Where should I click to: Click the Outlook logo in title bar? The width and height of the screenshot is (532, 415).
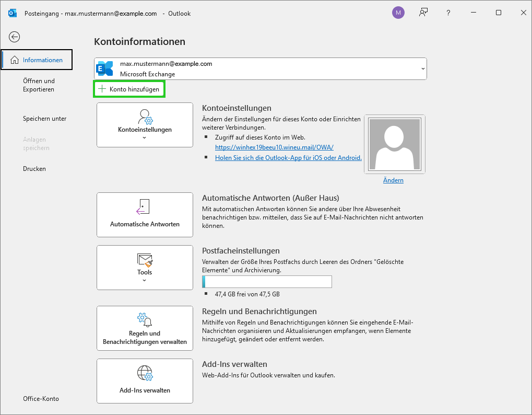point(13,13)
